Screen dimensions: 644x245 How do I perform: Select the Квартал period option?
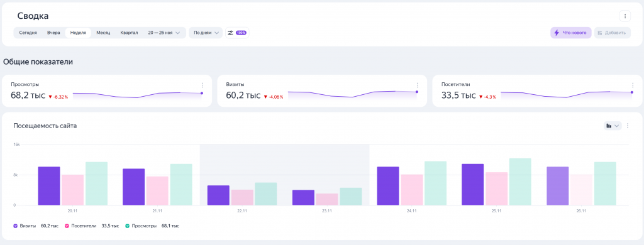pyautogui.click(x=129, y=33)
